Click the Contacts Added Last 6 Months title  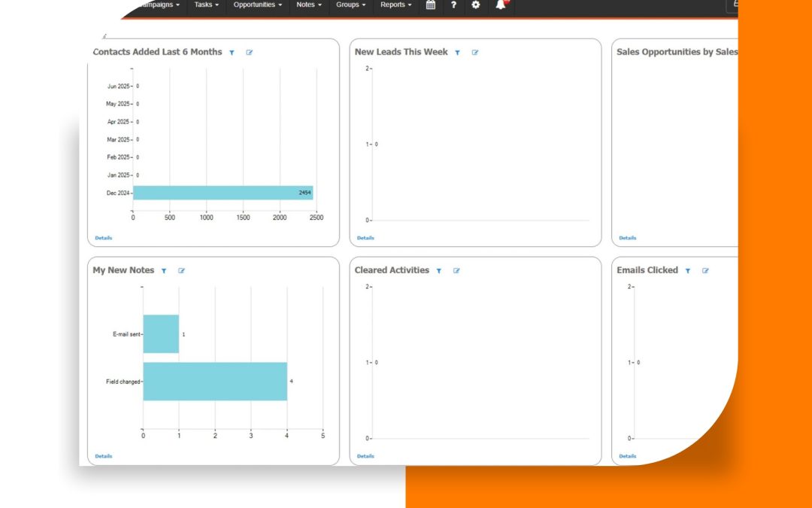pos(157,52)
